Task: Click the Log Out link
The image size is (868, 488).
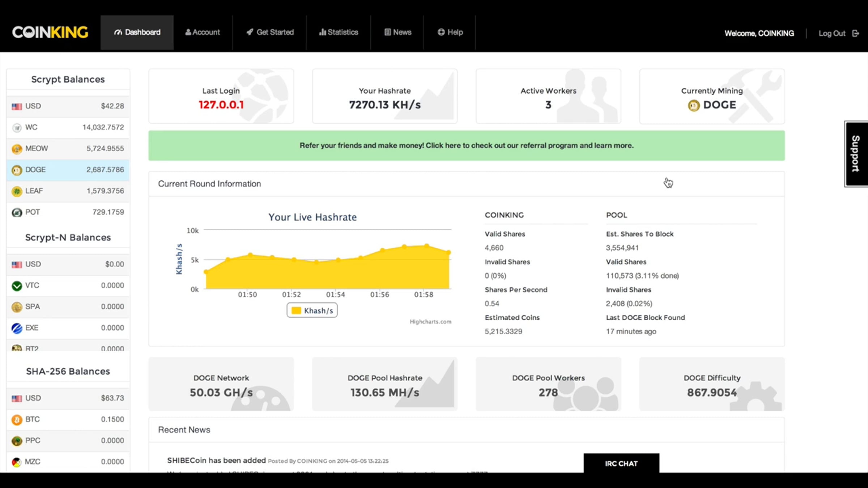Action: coord(832,34)
